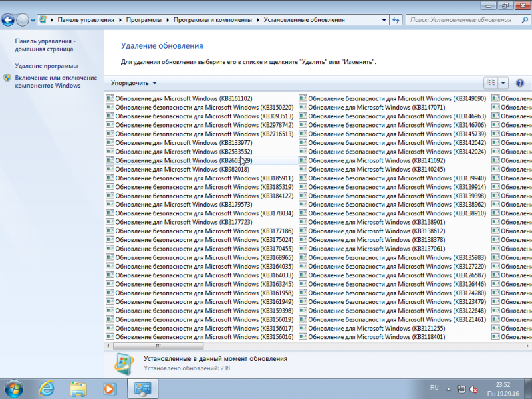
Task: Click icon of update KB3184122
Action: pyautogui.click(x=110, y=196)
